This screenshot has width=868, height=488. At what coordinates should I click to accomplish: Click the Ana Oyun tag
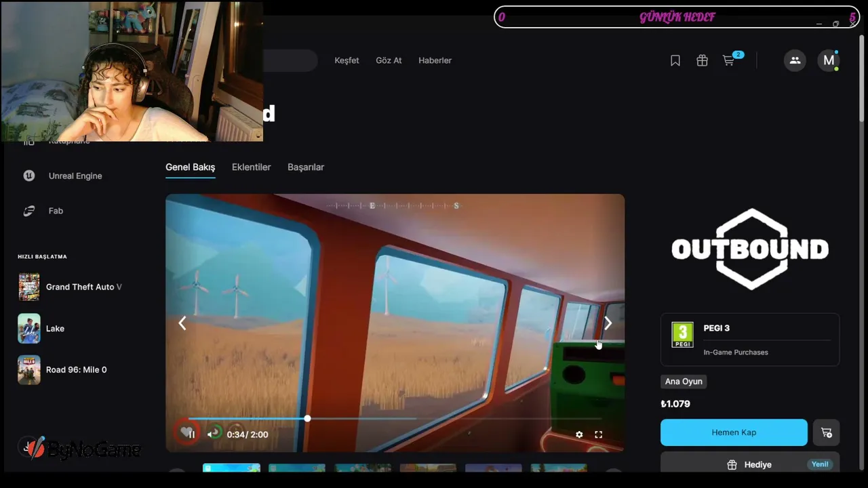click(684, 382)
